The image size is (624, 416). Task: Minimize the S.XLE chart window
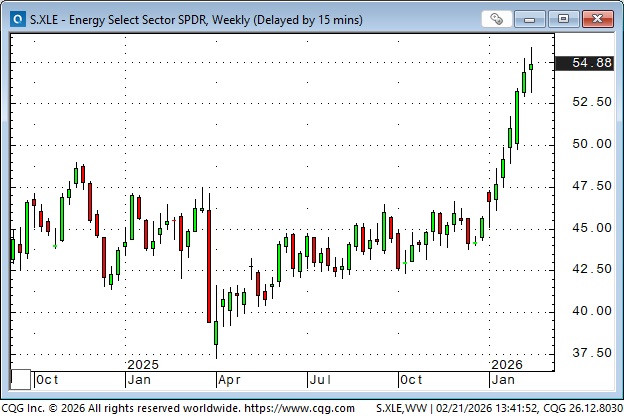click(535, 18)
